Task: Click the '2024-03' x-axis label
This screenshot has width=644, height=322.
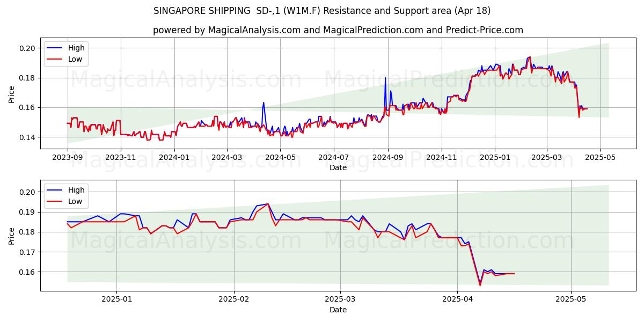Action: (x=227, y=157)
